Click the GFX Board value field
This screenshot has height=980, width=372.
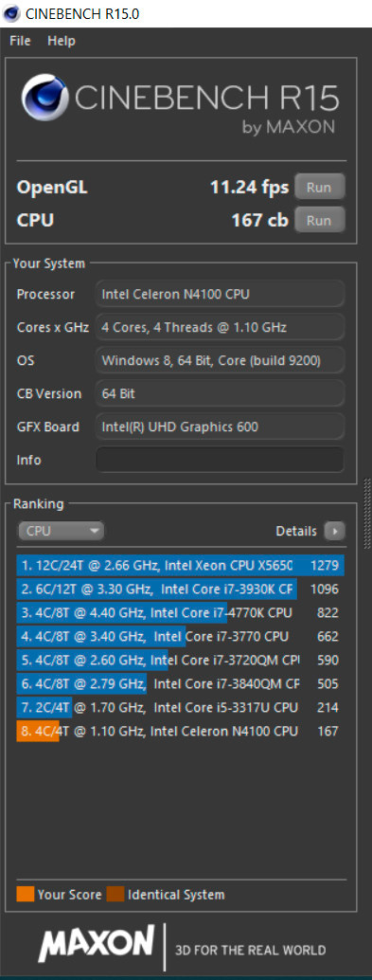pyautogui.click(x=220, y=426)
